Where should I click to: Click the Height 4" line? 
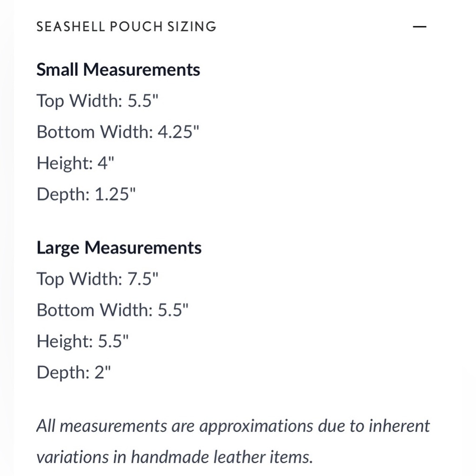tap(75, 163)
